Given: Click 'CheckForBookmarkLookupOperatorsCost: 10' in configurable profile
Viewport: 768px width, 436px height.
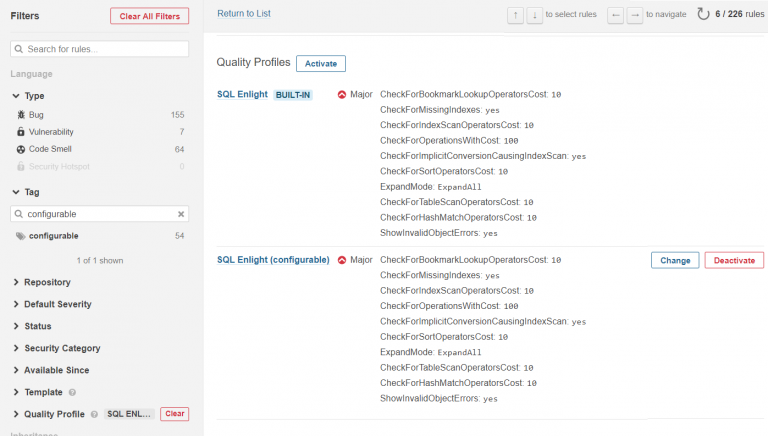Looking at the screenshot, I should click(471, 260).
